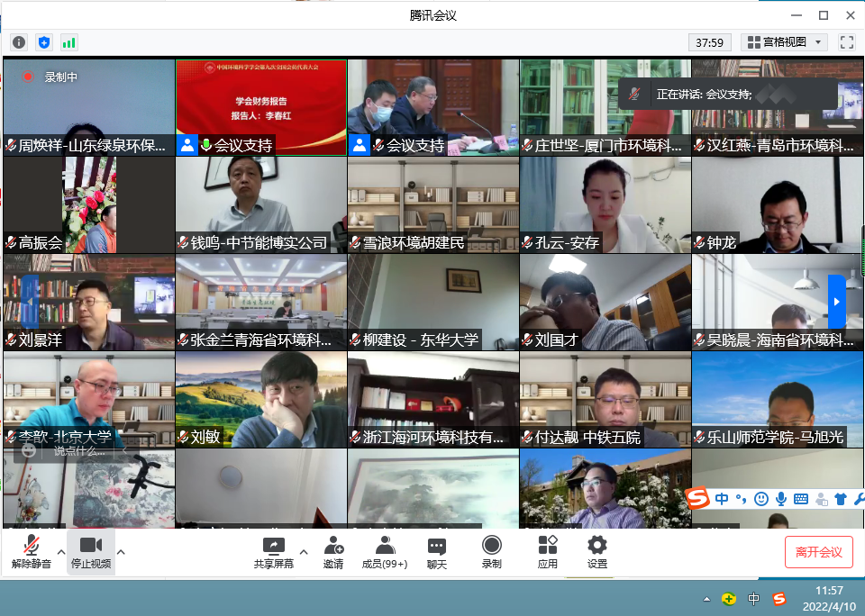Click the blue arrow to view more participants
The width and height of the screenshot is (865, 616).
pyautogui.click(x=836, y=303)
